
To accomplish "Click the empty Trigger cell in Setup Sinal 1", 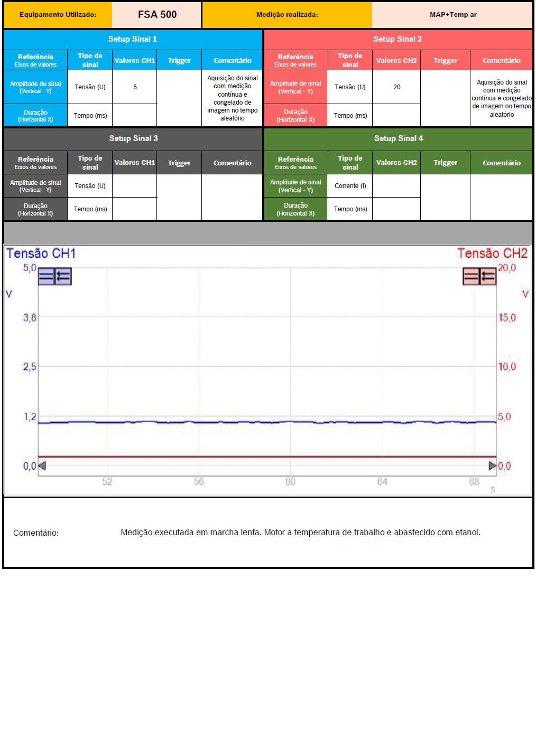I will [179, 98].
